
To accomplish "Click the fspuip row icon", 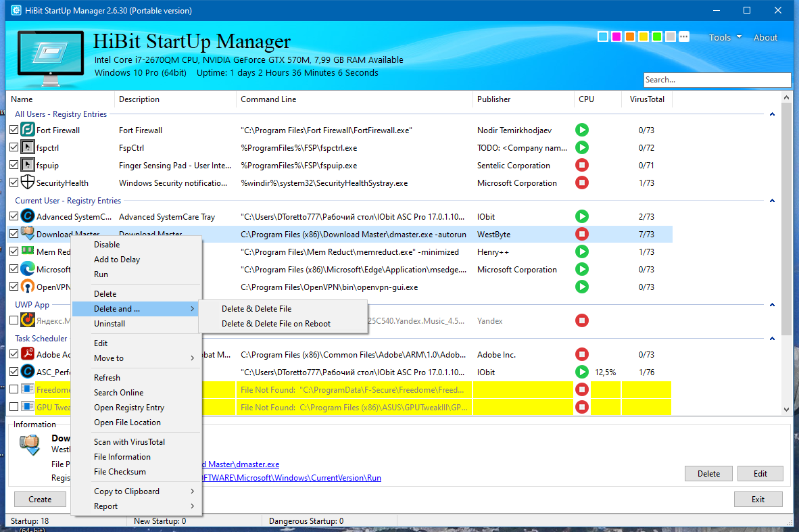I will point(28,165).
